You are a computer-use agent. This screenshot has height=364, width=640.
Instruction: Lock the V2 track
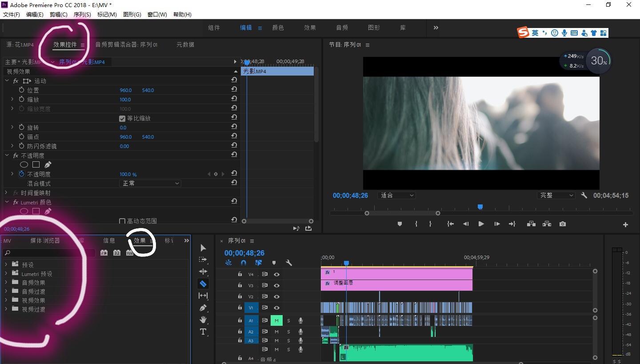(x=240, y=296)
